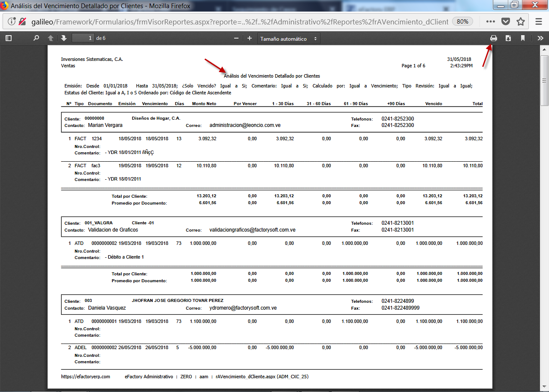This screenshot has height=392, width=549.
Task: Click the comment ending in ñÑçÇ
Action: coord(130,152)
